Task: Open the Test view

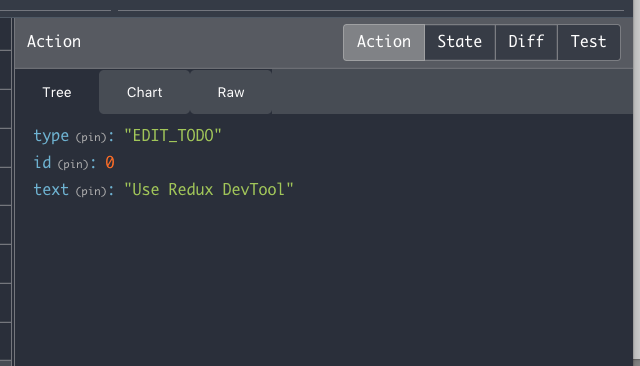Action: click(x=589, y=42)
